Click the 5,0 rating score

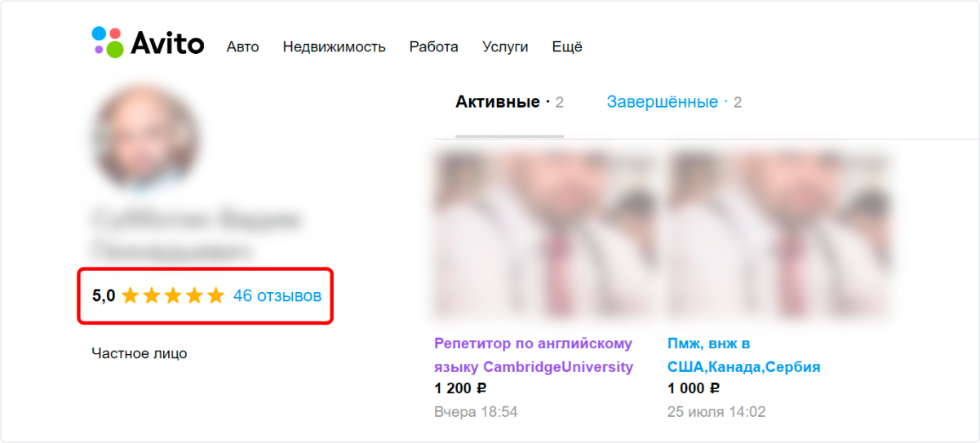[104, 295]
